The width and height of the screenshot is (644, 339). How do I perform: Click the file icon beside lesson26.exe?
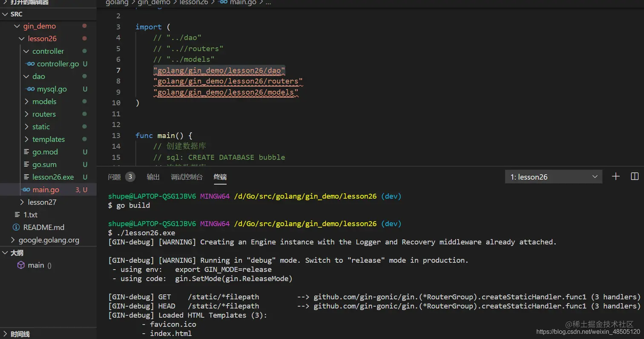(x=26, y=177)
